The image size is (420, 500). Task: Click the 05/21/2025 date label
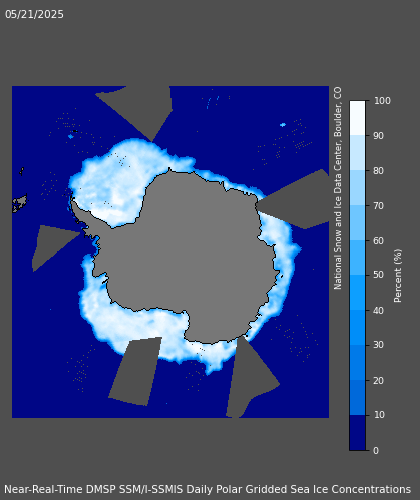coord(34,14)
